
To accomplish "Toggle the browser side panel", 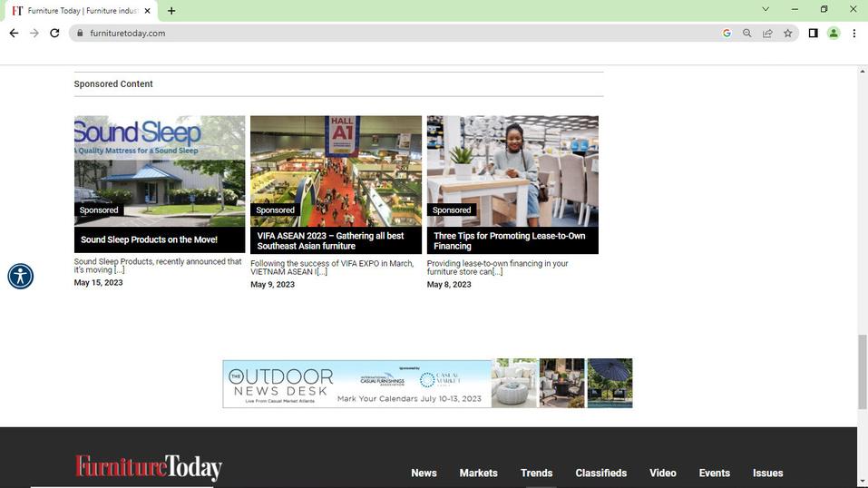I will coord(814,34).
